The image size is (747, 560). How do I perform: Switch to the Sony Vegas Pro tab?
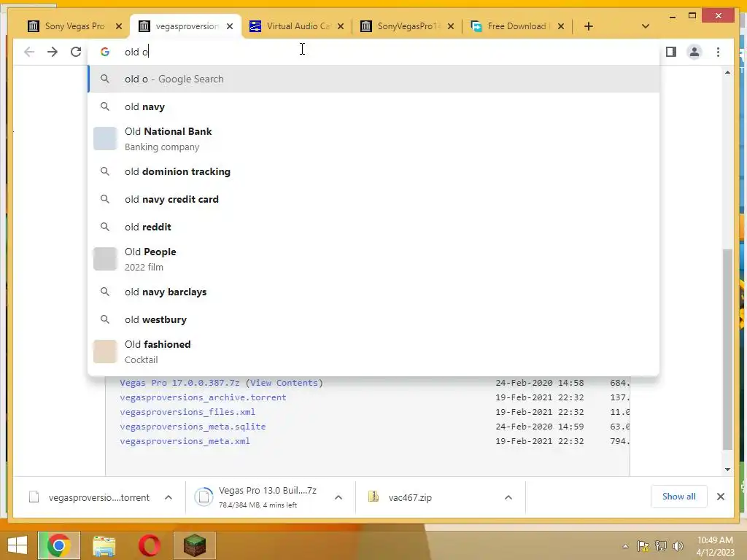(74, 26)
